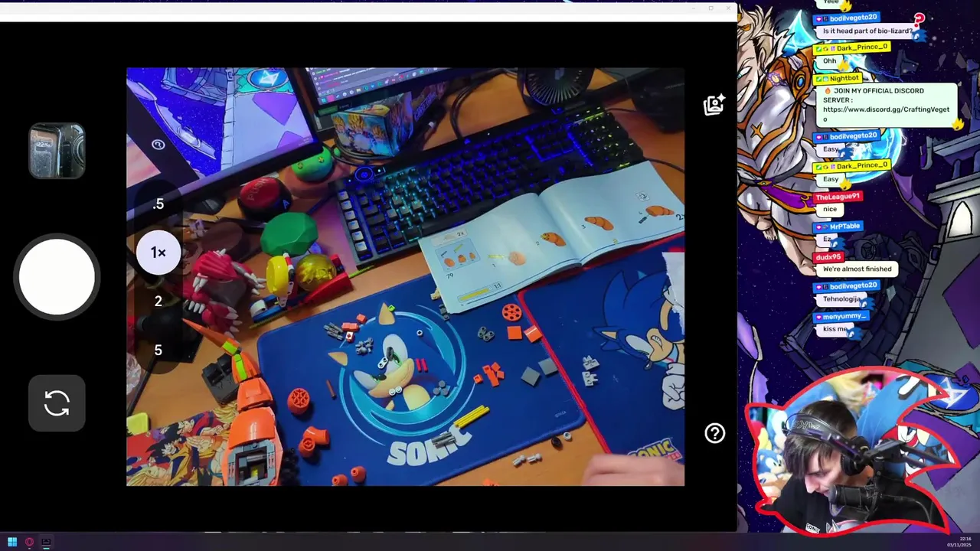Click the "nice" chat message
Viewport: 980px width, 551px height.
coord(830,209)
